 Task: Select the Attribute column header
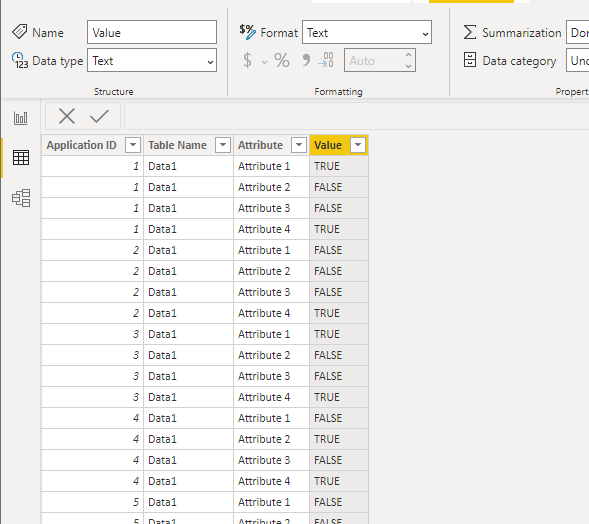[x=271, y=145]
